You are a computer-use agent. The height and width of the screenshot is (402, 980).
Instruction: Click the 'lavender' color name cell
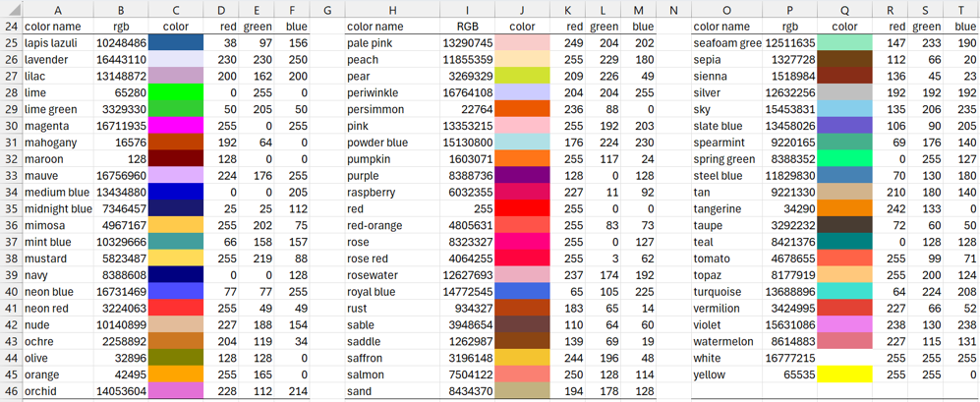[58, 59]
